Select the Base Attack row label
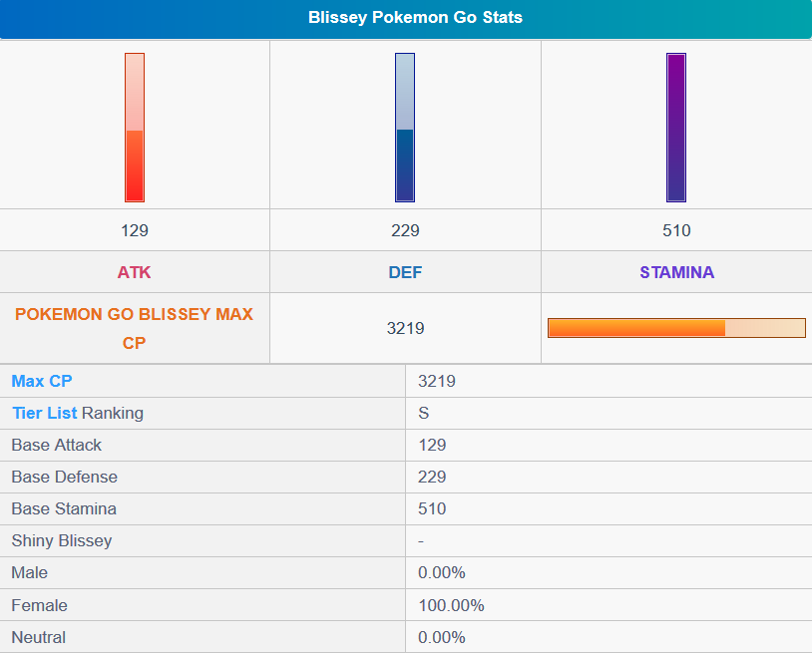This screenshot has height=653, width=812. click(x=57, y=445)
